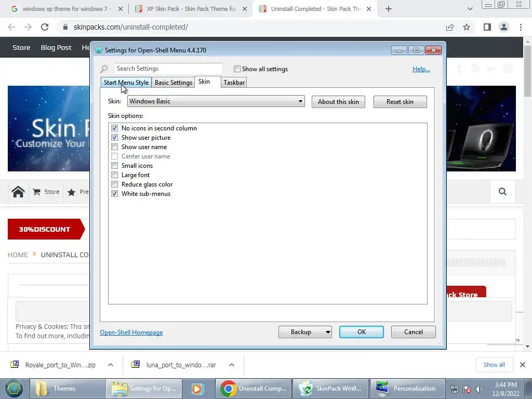Confirm settings with OK button
Viewport: 532px width, 399px height.
coord(362,332)
